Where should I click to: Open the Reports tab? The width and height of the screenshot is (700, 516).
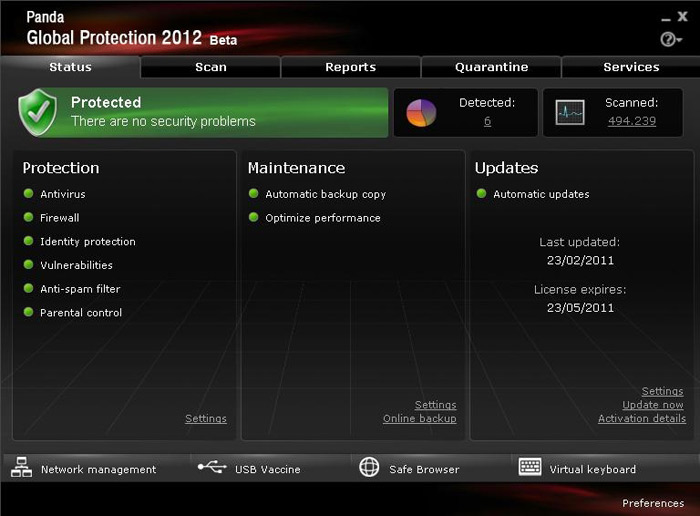coord(350,67)
